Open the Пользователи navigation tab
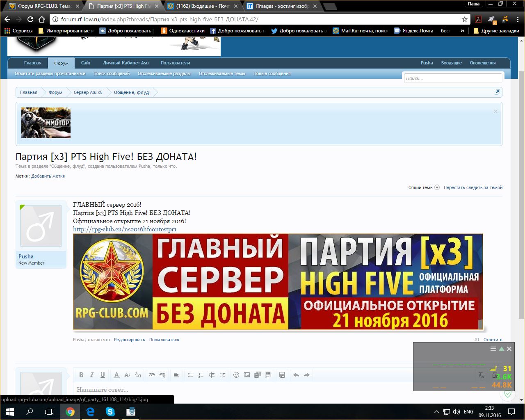Screen dimensions: 525x420 175,63
